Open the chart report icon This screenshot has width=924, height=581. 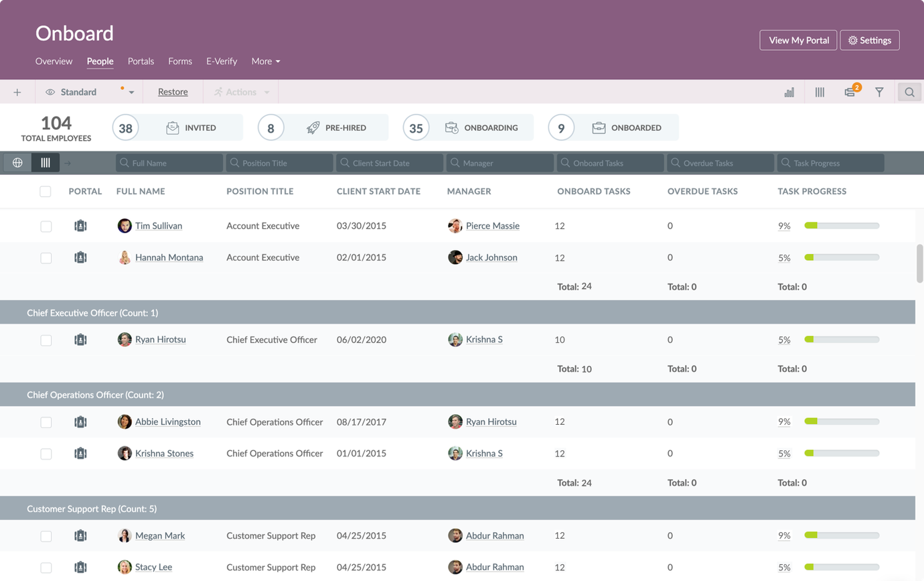click(x=789, y=92)
